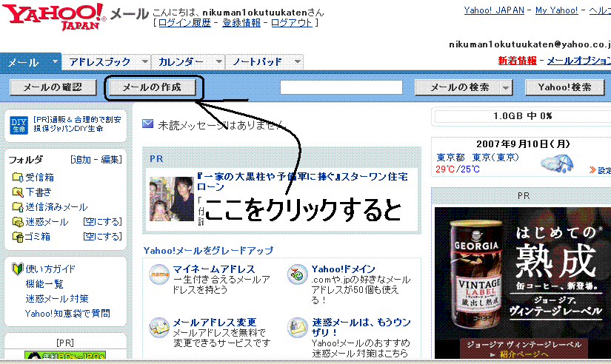Open the 紹介ページへ link in Georgia ad
This screenshot has width=611, height=364.
click(x=524, y=354)
